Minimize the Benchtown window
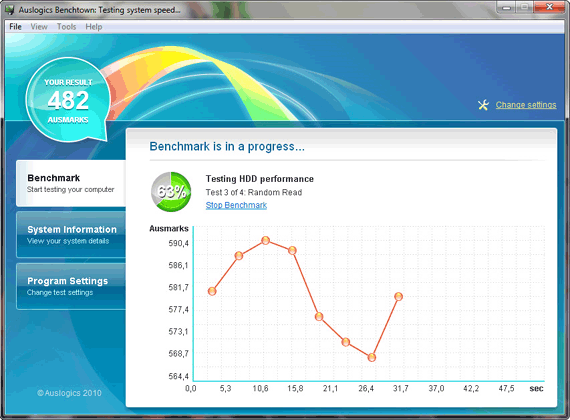The height and width of the screenshot is (420, 570). click(507, 7)
